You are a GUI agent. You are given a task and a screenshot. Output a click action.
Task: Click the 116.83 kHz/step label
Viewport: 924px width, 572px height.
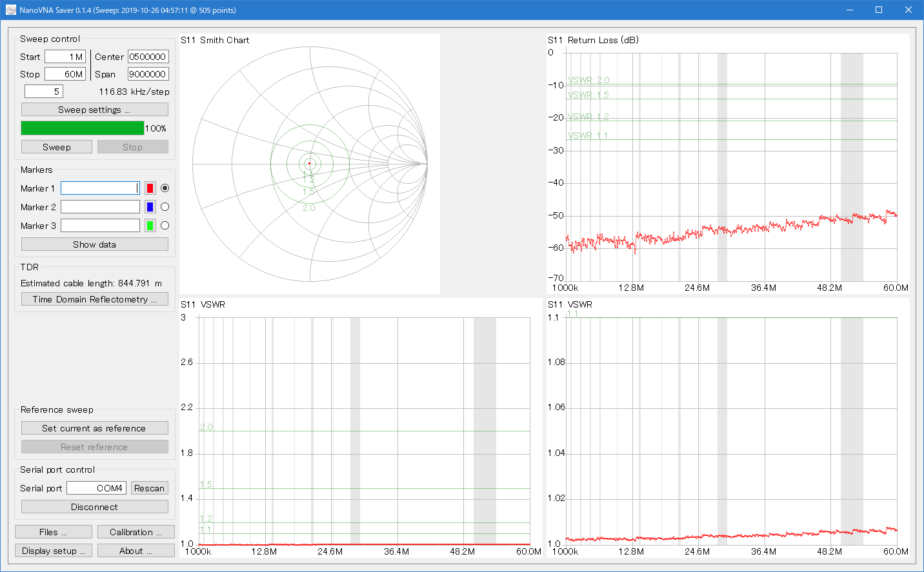coord(134,92)
